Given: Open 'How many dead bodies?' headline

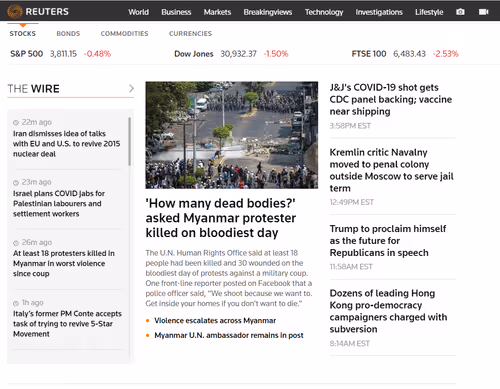Looking at the screenshot, I should coord(221,218).
